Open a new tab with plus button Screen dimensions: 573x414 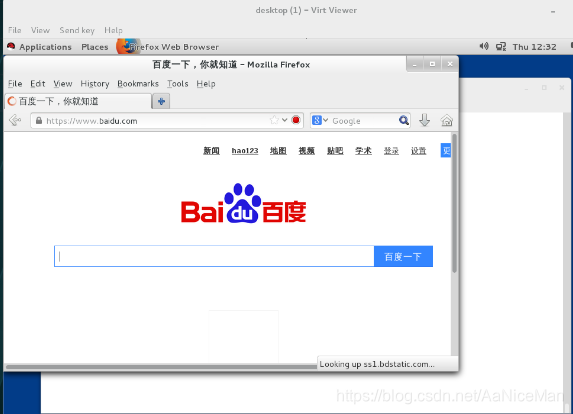click(161, 101)
